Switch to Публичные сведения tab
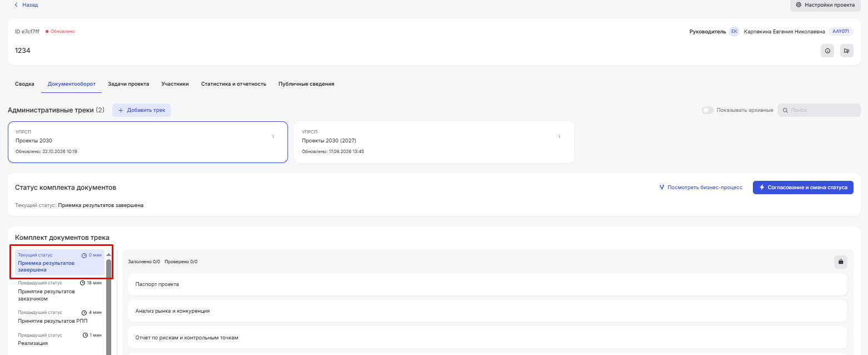The height and width of the screenshot is (355, 868). click(306, 84)
